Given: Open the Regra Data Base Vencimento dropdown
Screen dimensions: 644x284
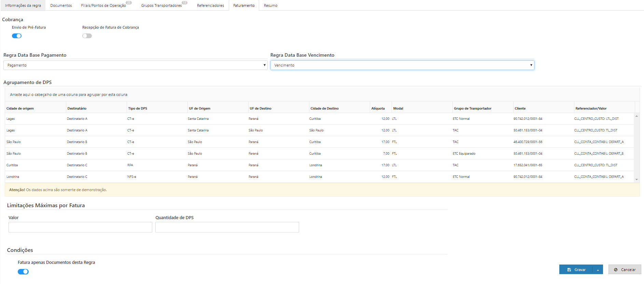Looking at the screenshot, I should point(402,65).
